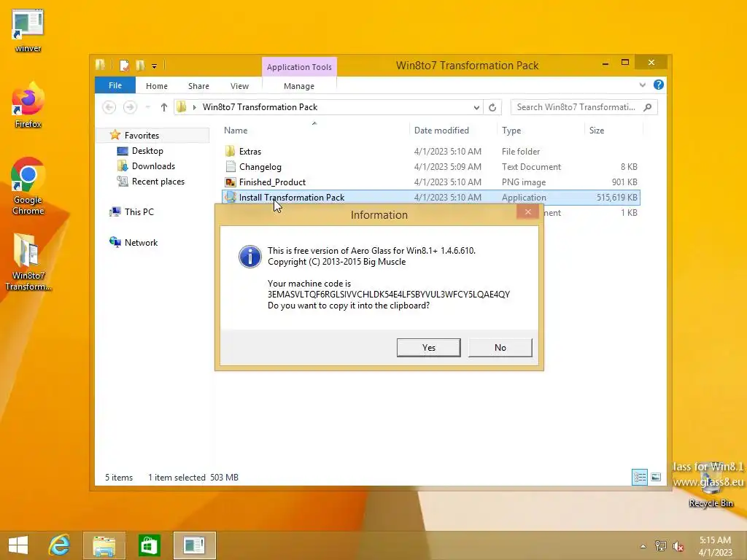Open Desktop in navigation pane
The height and width of the screenshot is (560, 747).
(x=147, y=151)
